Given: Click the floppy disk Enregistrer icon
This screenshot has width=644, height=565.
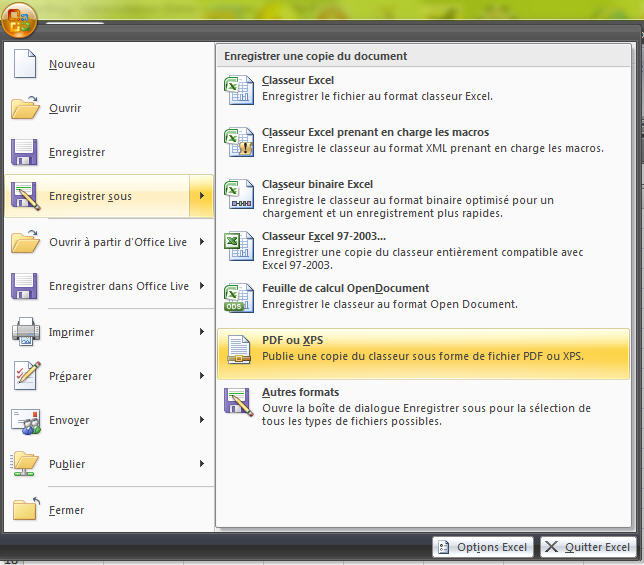Looking at the screenshot, I should (24, 152).
